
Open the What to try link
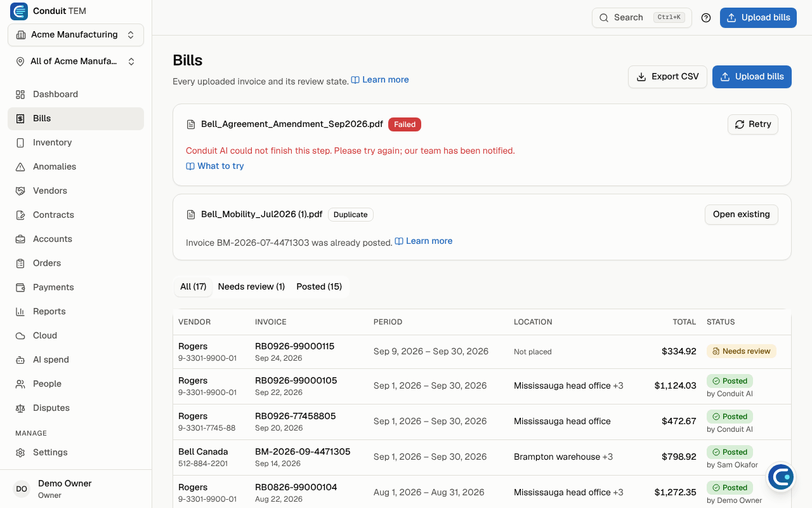pyautogui.click(x=215, y=166)
